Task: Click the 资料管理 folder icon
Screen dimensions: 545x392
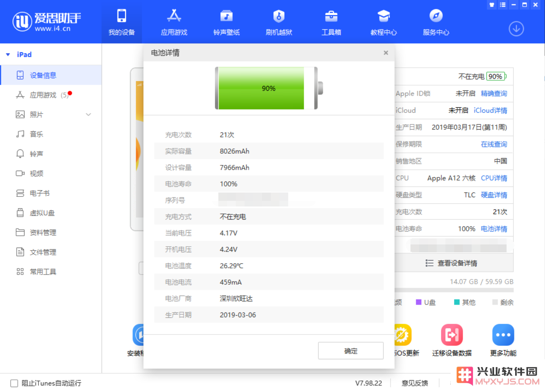Action: tap(20, 232)
